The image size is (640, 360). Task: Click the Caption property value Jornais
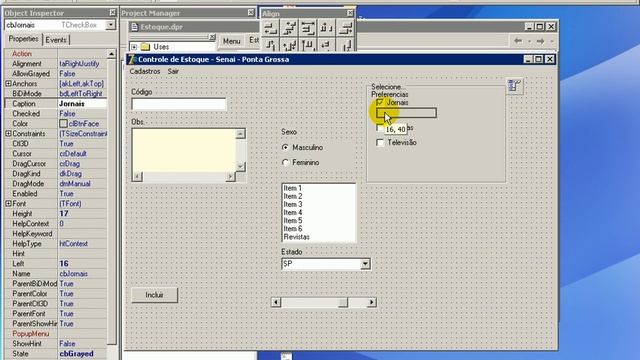(x=82, y=104)
